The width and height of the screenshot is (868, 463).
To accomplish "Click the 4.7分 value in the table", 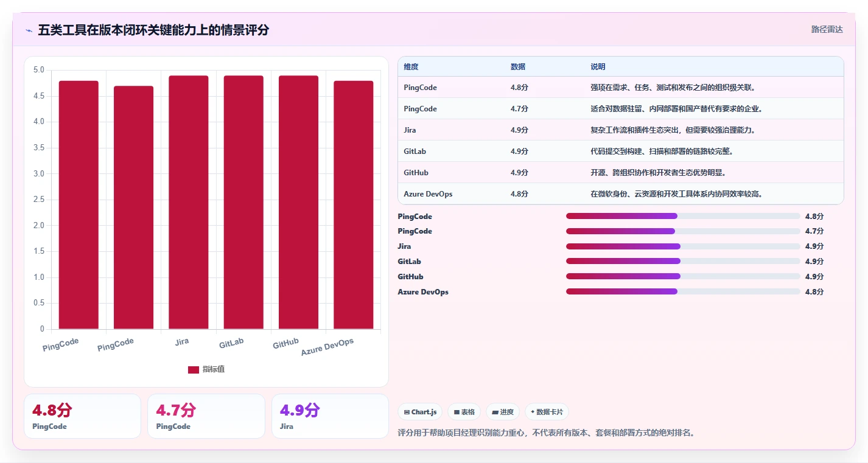I will click(519, 109).
